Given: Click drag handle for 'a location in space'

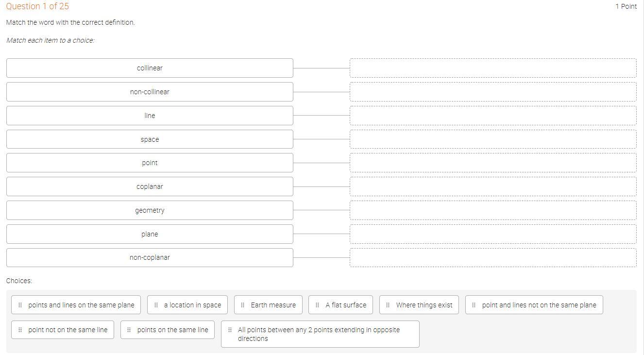Looking at the screenshot, I should [156, 305].
